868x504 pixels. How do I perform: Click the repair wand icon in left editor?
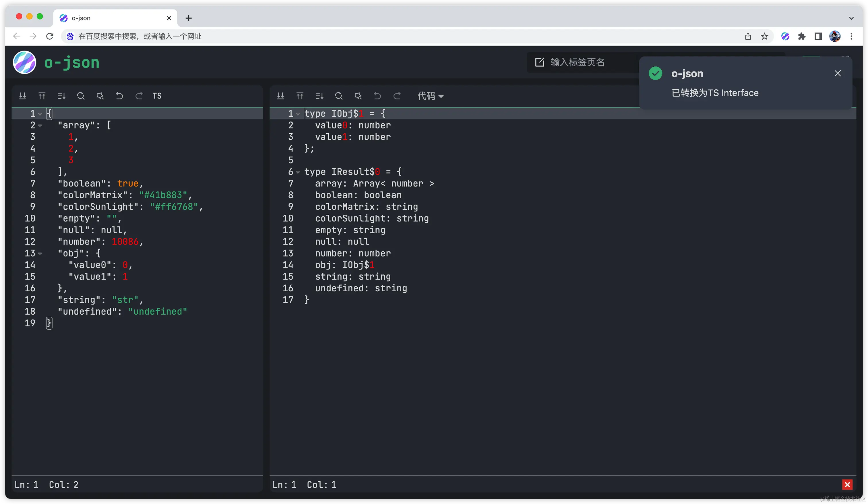coord(100,96)
